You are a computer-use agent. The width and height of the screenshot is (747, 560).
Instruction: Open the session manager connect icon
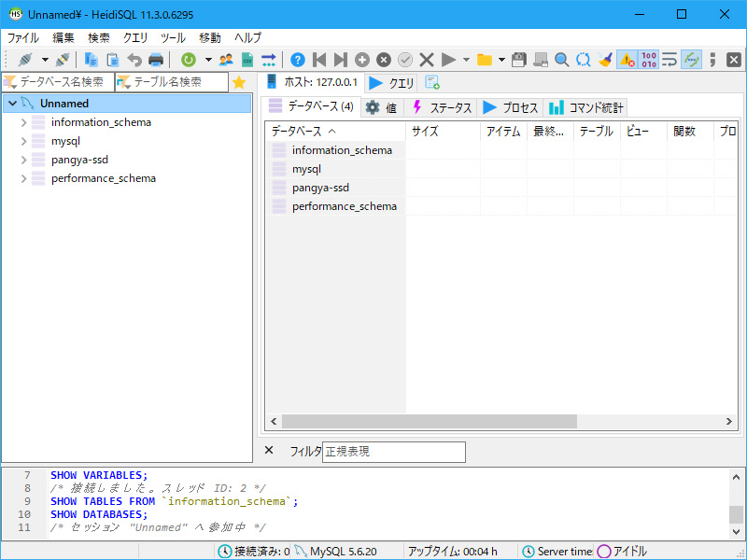click(25, 60)
